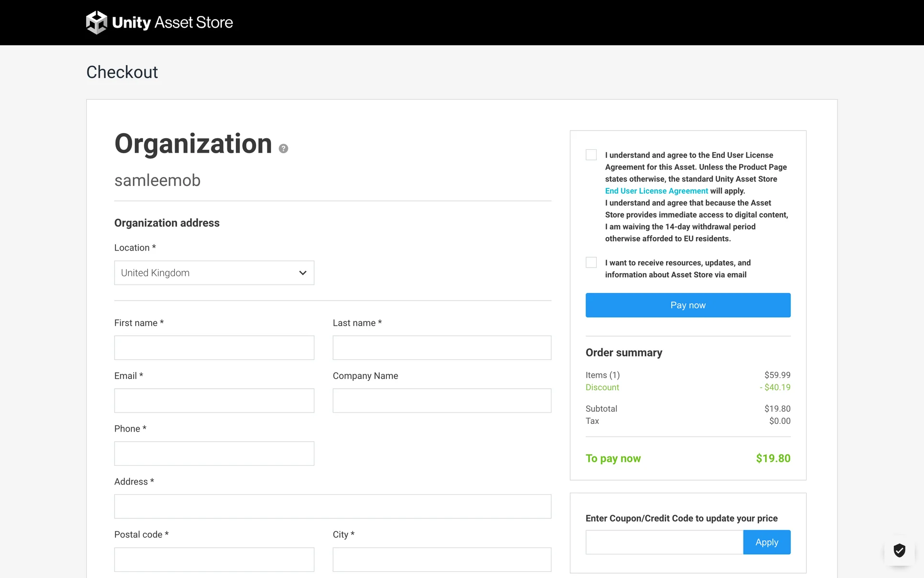Image resolution: width=924 pixels, height=578 pixels.
Task: Click the Coupon/Credit Code entry field
Action: point(664,542)
